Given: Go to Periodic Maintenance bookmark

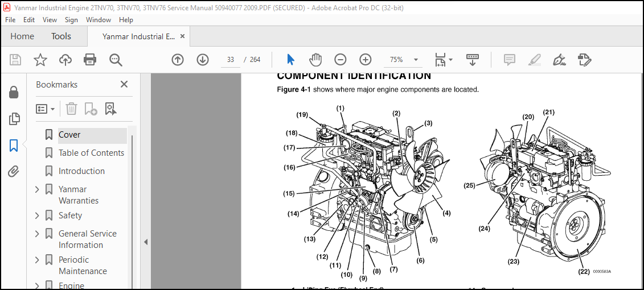Looking at the screenshot, I should pos(83,266).
